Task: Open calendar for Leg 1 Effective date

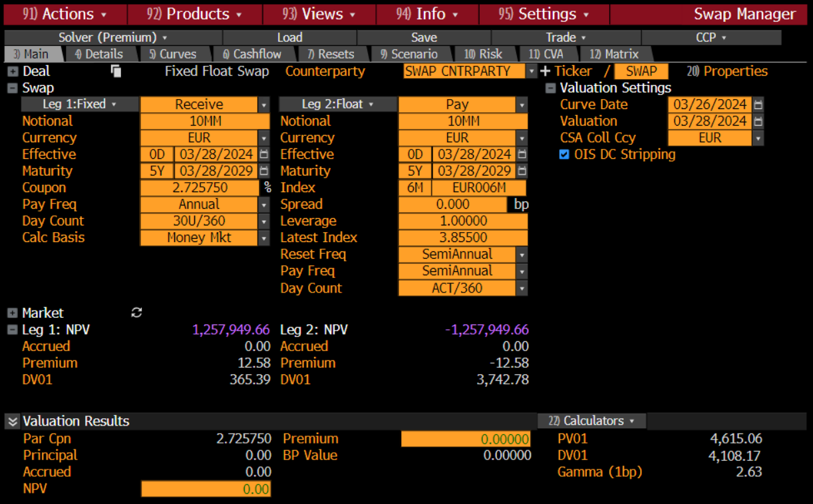Action: pos(264,154)
